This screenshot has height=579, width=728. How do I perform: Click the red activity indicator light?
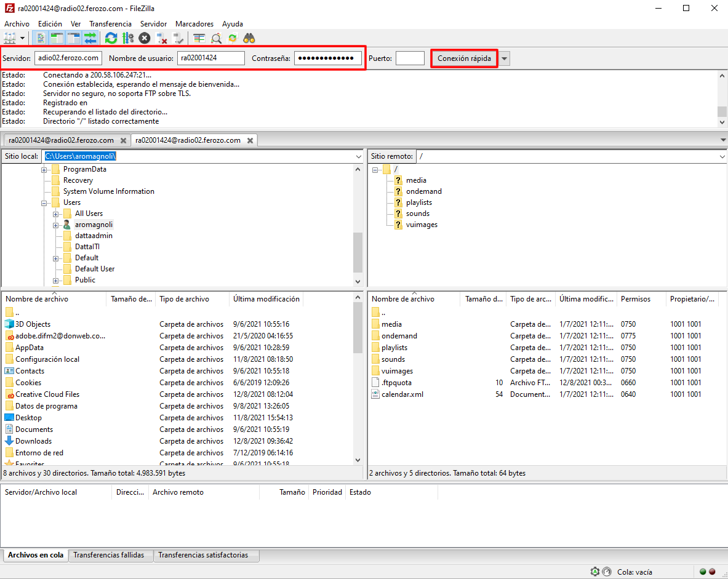coord(712,572)
